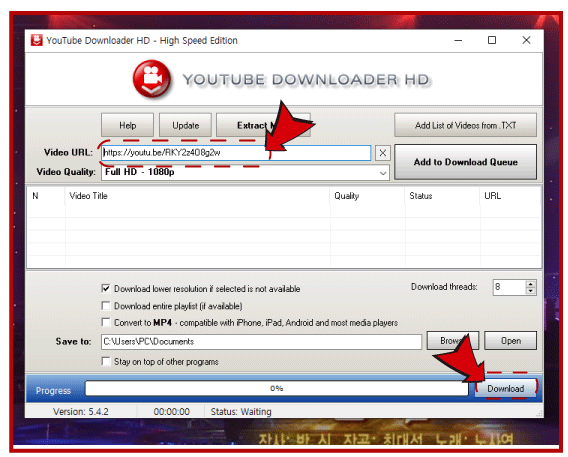Uncheck Download lower resolution if not available
This screenshot has width=568, height=457.
(106, 289)
